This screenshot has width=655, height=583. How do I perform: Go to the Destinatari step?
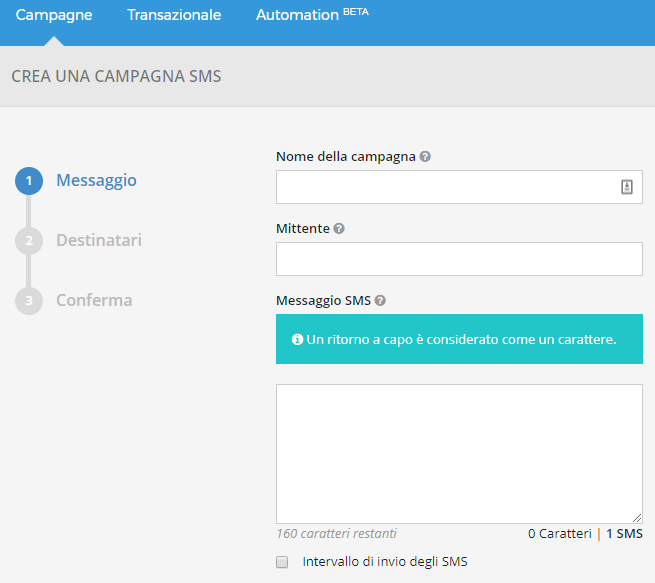point(99,241)
